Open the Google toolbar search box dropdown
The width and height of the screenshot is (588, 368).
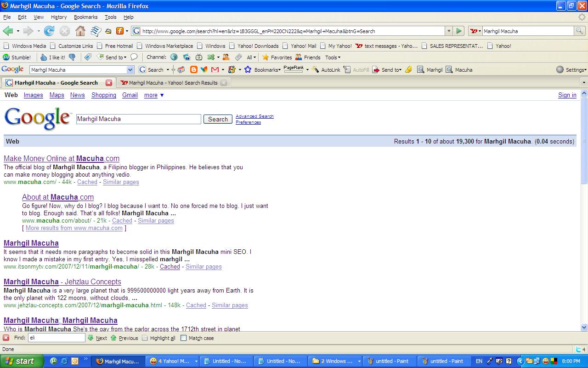(x=130, y=69)
